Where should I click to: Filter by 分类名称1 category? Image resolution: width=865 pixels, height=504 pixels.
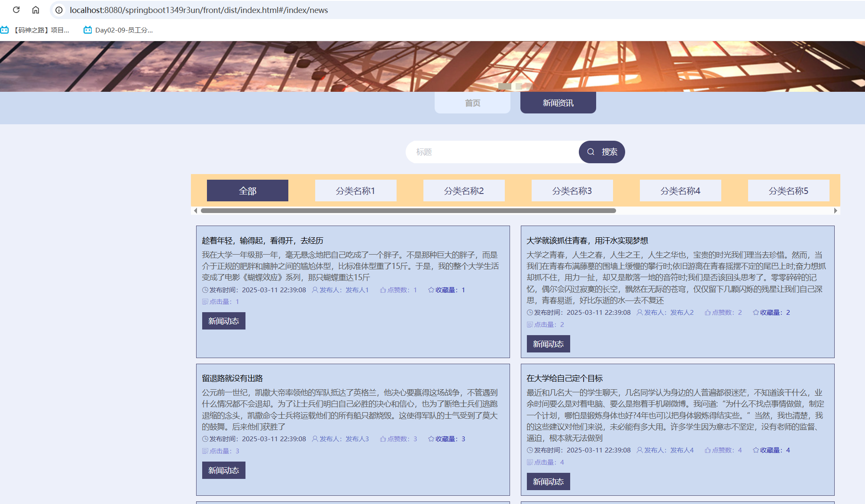[355, 191]
